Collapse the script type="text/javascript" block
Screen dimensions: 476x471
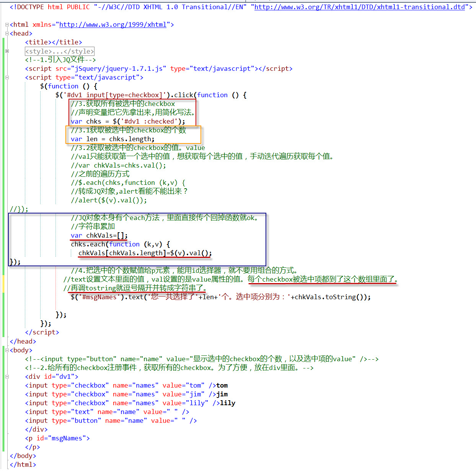pyautogui.click(x=7, y=77)
